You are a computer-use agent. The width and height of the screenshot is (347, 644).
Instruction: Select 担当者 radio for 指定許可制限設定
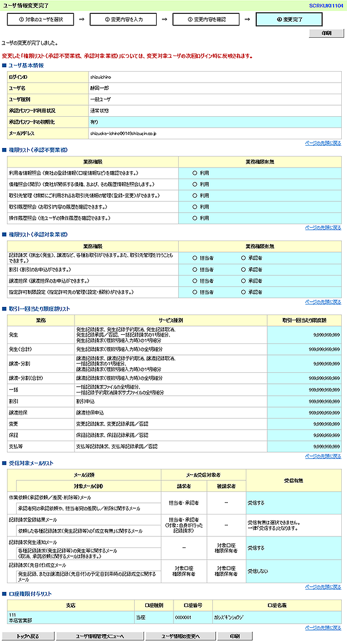[195, 293]
